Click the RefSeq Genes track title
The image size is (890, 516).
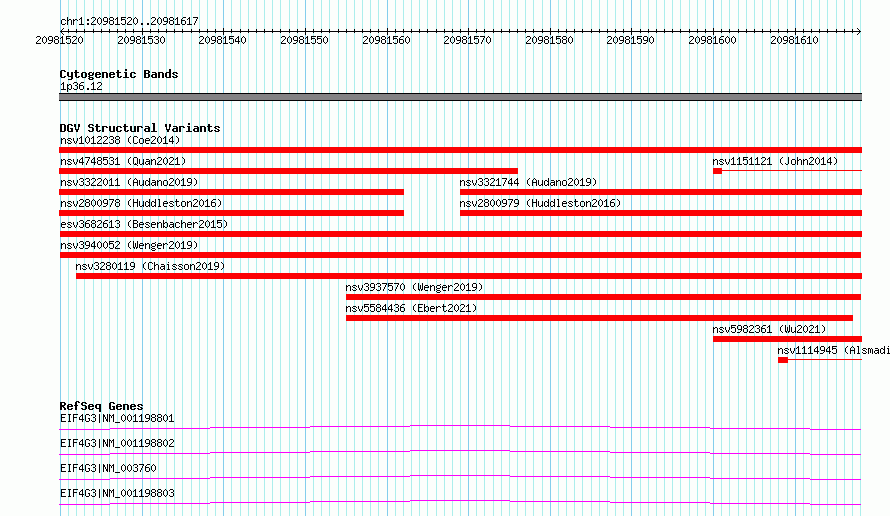(x=101, y=406)
